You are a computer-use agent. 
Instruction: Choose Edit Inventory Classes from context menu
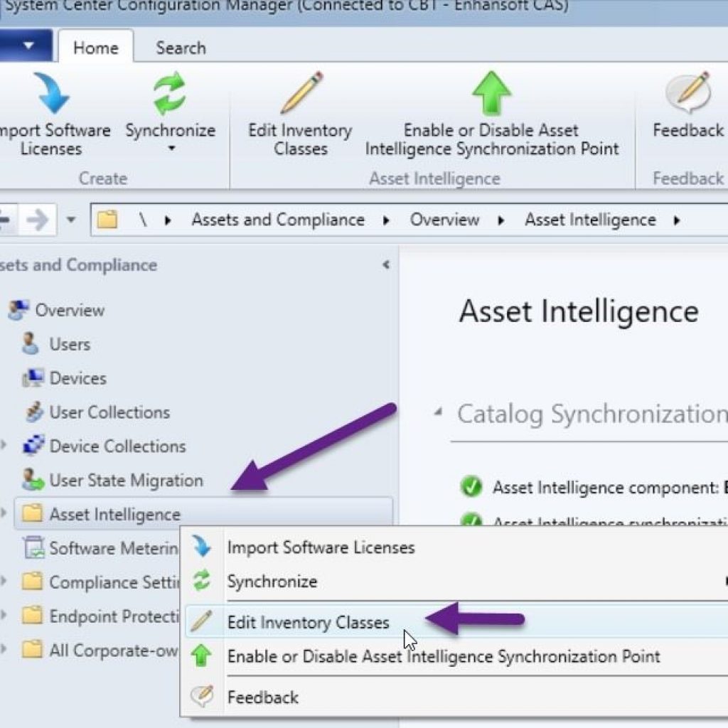pos(456,621)
